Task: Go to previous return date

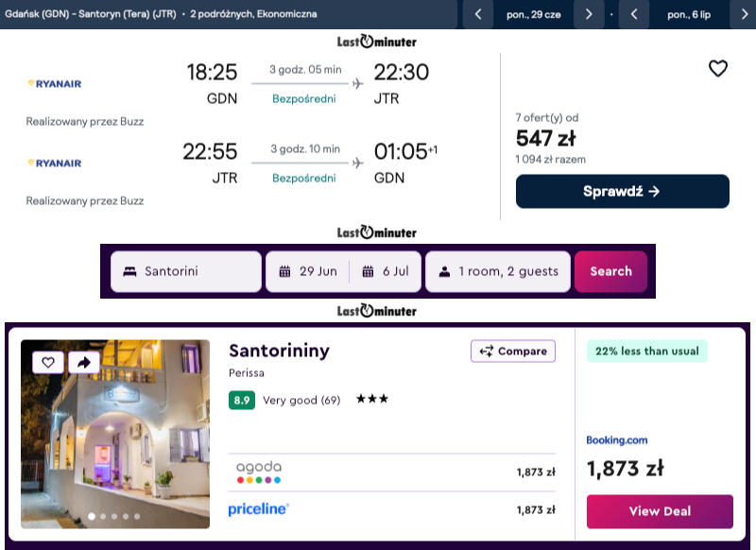Action: (634, 14)
